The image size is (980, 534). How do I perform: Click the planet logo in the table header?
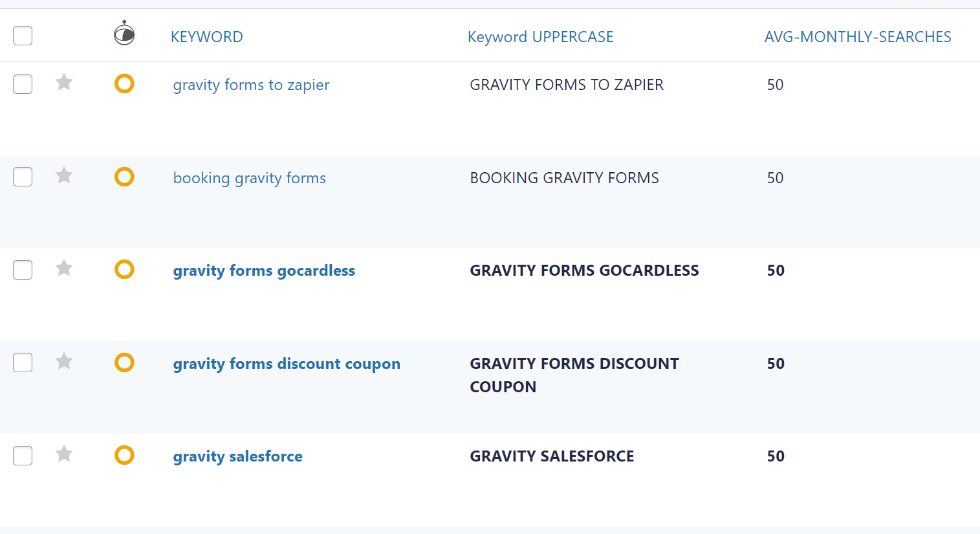click(123, 32)
